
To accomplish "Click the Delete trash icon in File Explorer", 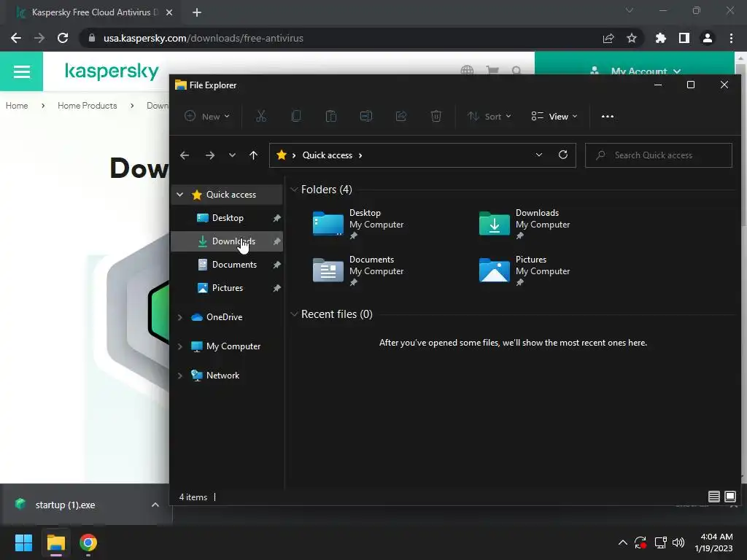I will 436,116.
